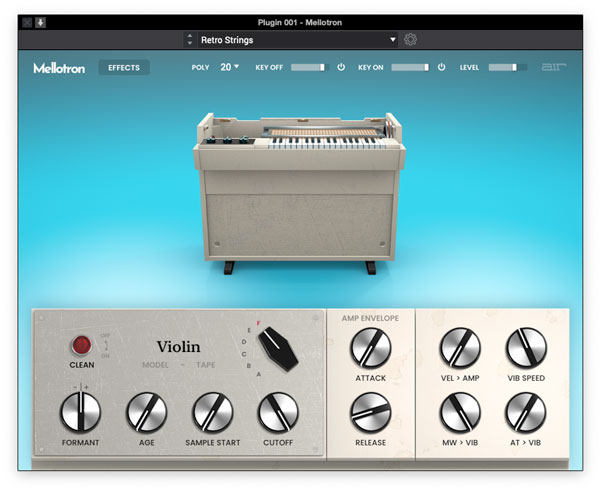Open the Retro Strings preset dropdown
Screen dimensions: 600x491
tap(290, 40)
